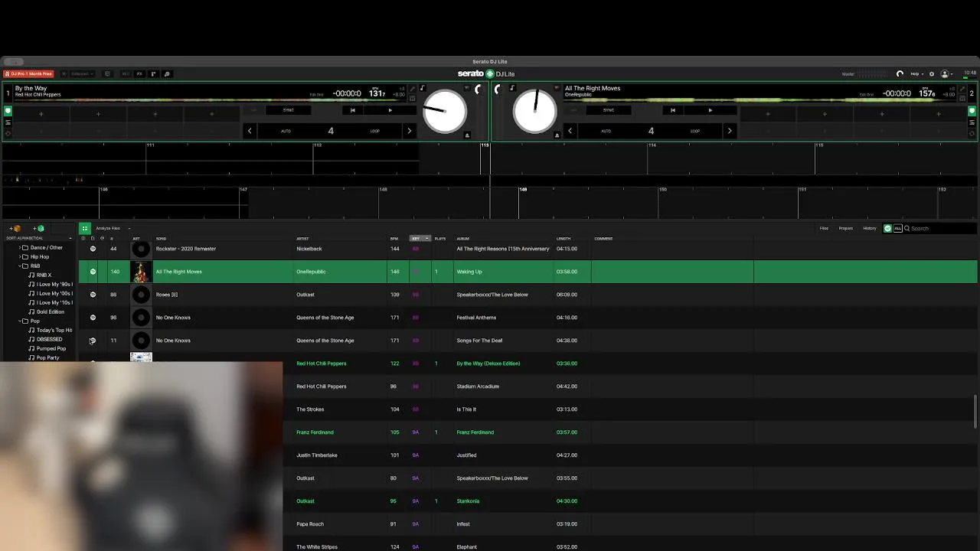Add a new crate with orange icon

pos(15,228)
